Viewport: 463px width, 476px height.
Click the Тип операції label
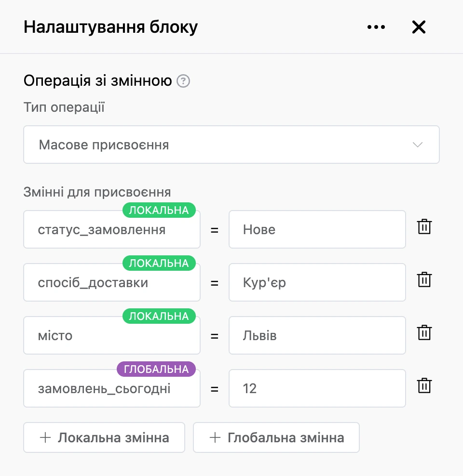[64, 107]
